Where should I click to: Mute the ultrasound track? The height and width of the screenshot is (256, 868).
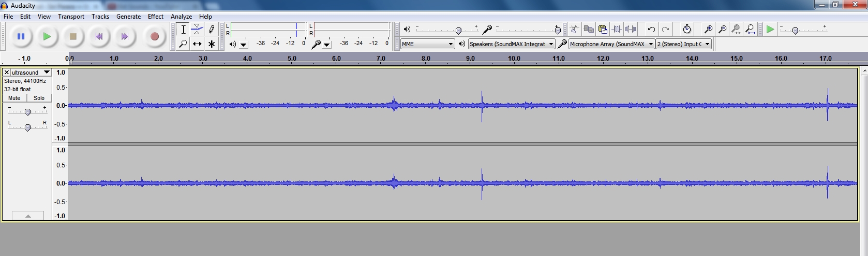pos(14,98)
